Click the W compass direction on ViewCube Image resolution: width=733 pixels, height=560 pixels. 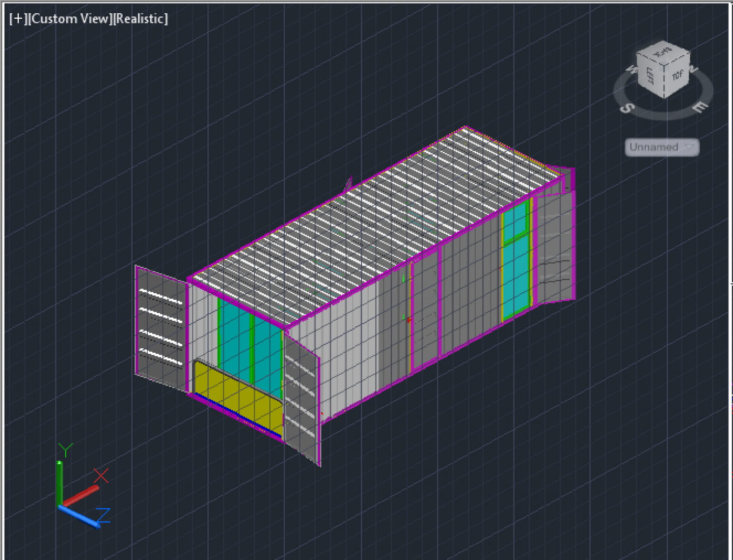pyautogui.click(x=631, y=70)
